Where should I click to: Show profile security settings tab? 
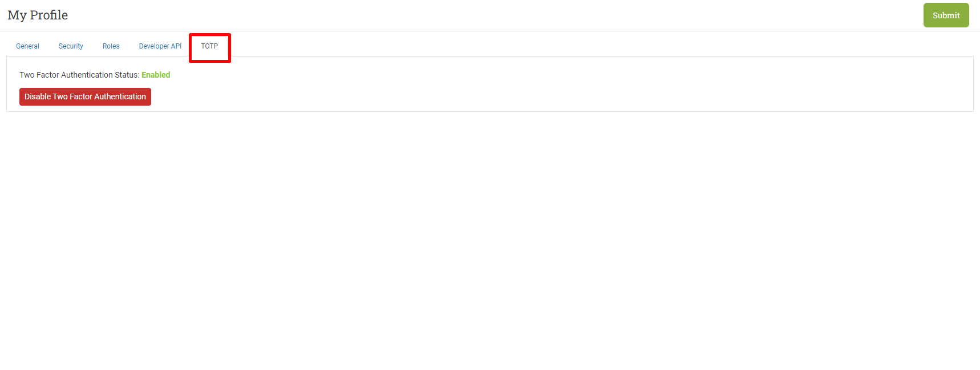(x=71, y=46)
